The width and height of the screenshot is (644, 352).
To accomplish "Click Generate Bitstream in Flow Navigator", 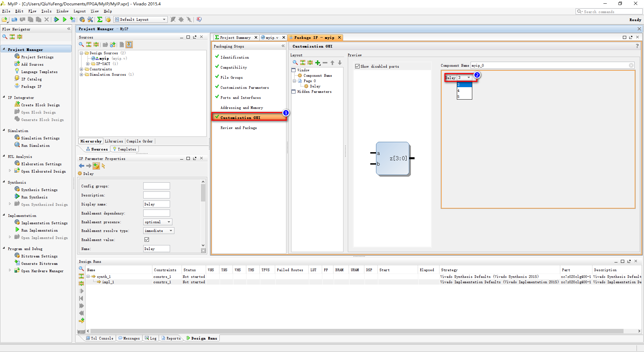I will click(x=39, y=263).
